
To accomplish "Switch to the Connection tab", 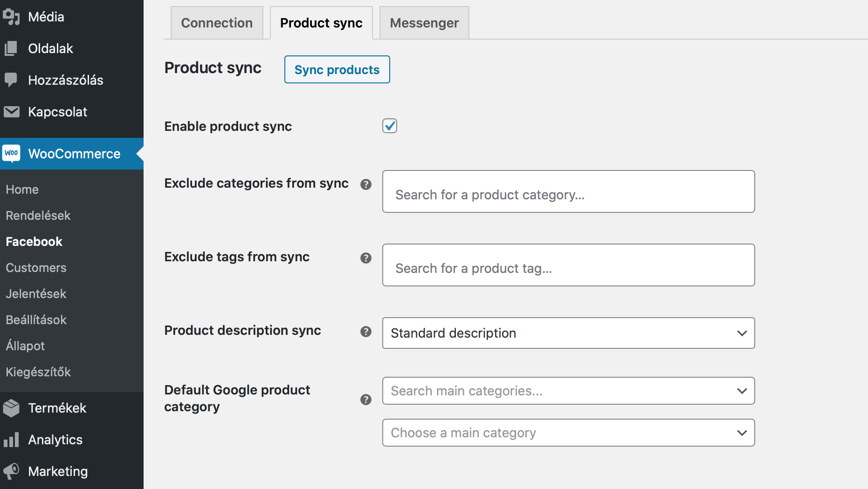I will coord(217,23).
